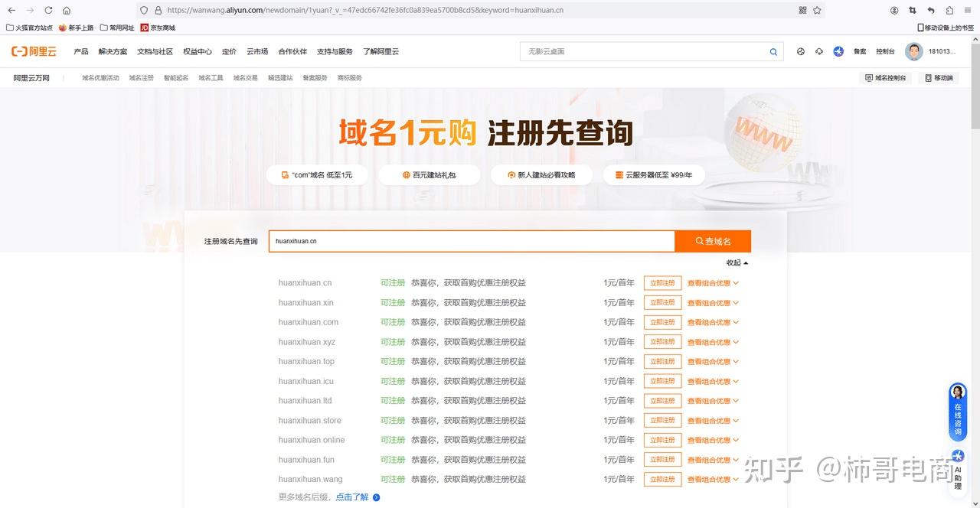Viewport: 980px width, 508px height.
Task: Expand 查看组合优惠 for huanxihuan.xin
Action: (x=713, y=303)
